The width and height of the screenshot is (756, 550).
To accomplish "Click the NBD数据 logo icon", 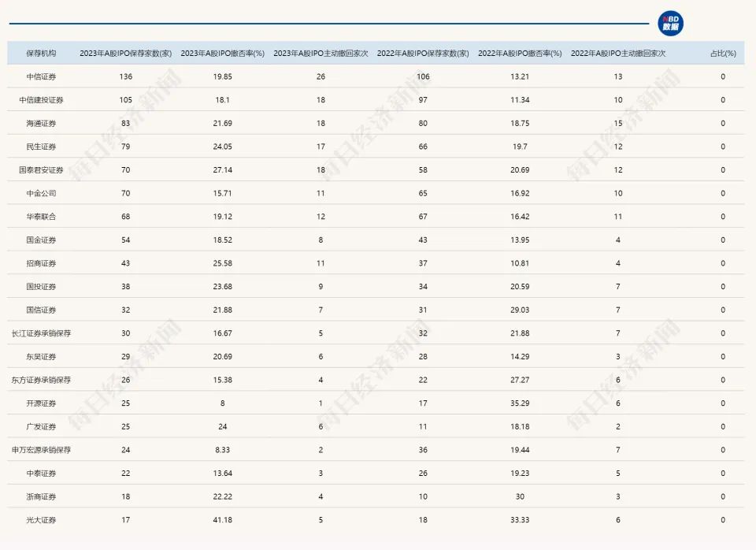I will [671, 24].
